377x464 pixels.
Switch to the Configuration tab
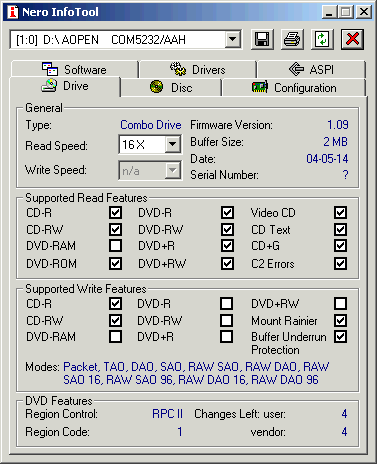tap(294, 87)
